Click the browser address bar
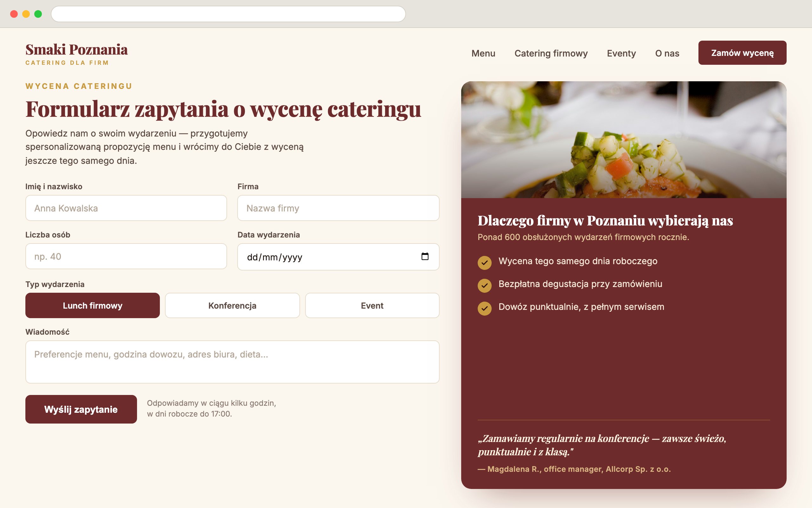The image size is (812, 508). (x=228, y=14)
